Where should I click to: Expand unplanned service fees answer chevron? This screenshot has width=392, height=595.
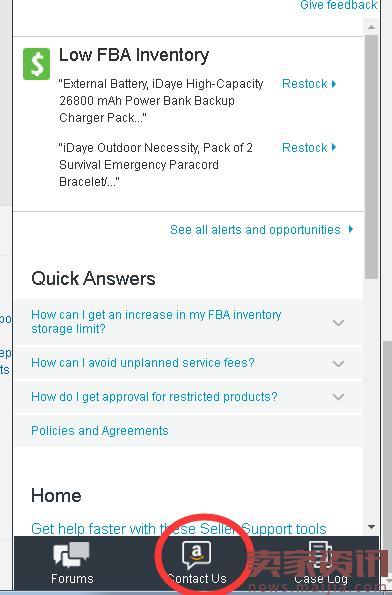pyautogui.click(x=338, y=364)
